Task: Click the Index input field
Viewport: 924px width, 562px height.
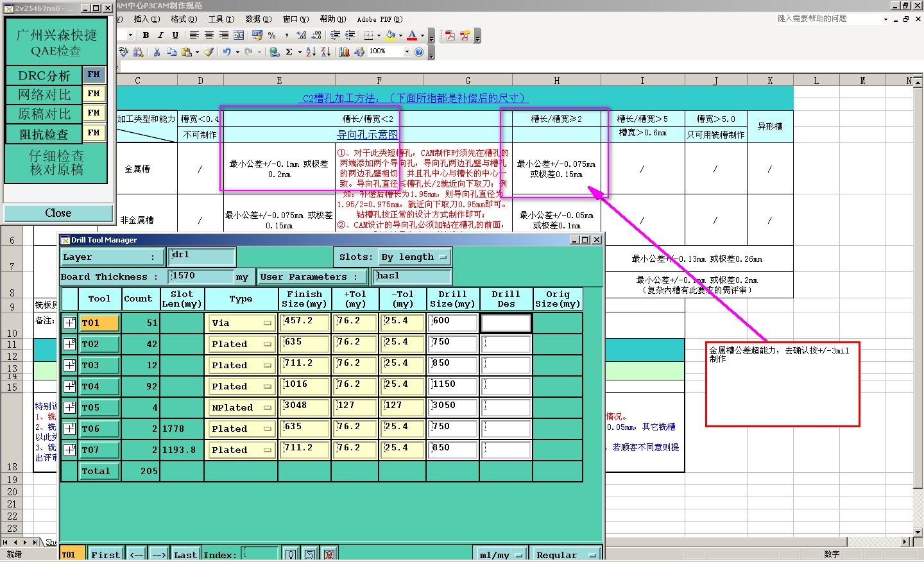Action: coord(259,554)
